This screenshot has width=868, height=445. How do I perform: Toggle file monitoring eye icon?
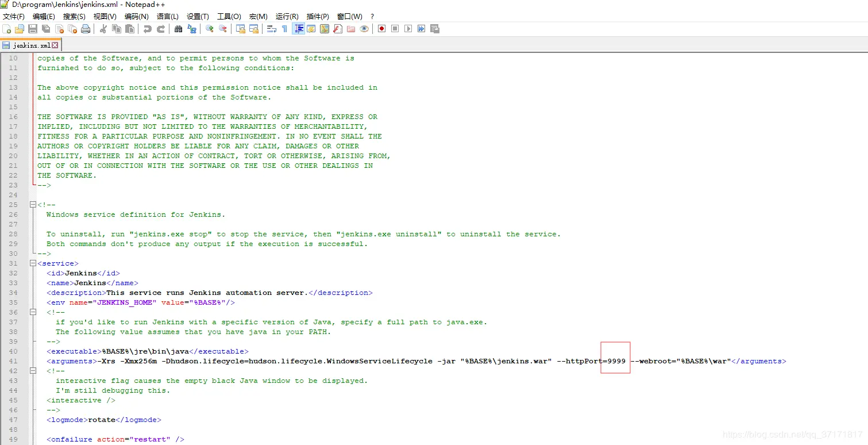pyautogui.click(x=364, y=29)
